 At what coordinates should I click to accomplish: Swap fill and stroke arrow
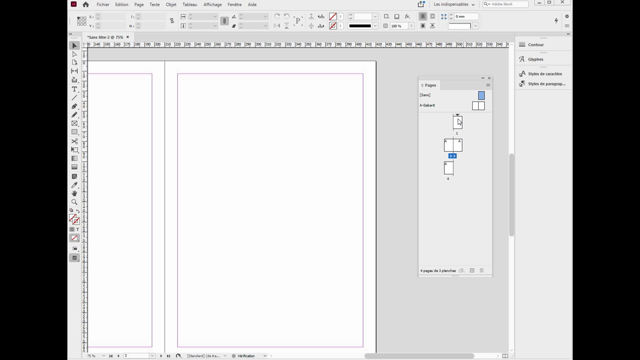click(x=78, y=211)
